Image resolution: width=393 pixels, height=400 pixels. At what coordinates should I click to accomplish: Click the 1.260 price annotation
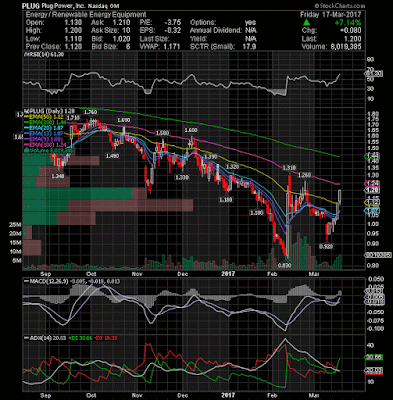pos(304,175)
